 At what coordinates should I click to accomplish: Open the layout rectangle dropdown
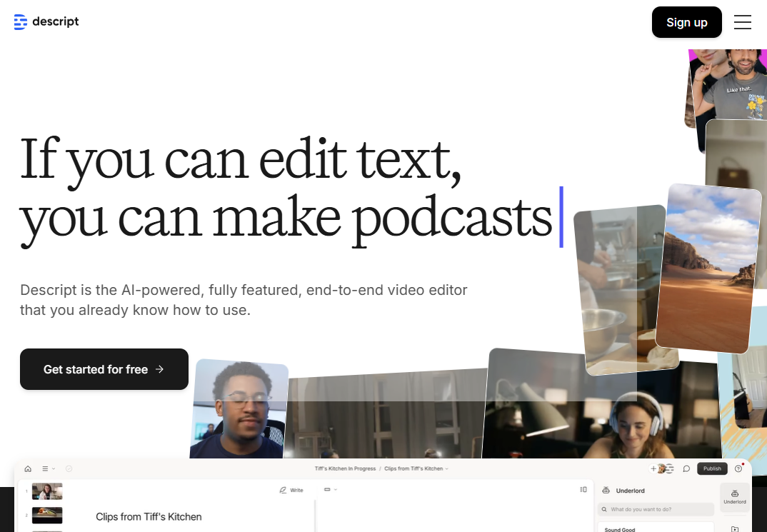[330, 490]
